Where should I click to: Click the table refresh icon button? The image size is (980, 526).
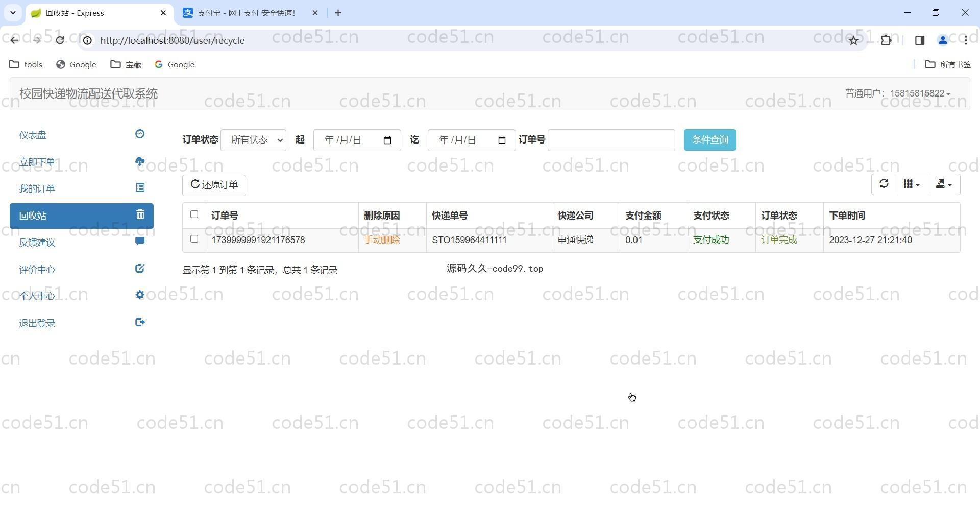tap(884, 184)
